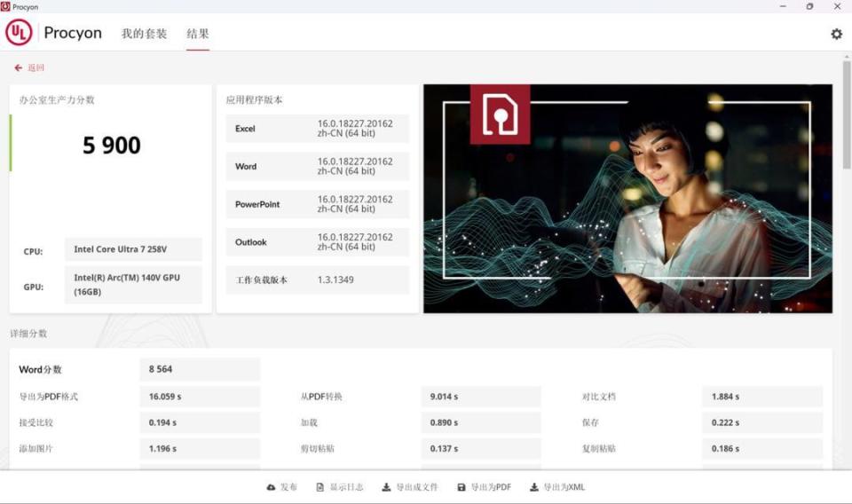Click the 导出为PDF格式 metric label

[48, 397]
